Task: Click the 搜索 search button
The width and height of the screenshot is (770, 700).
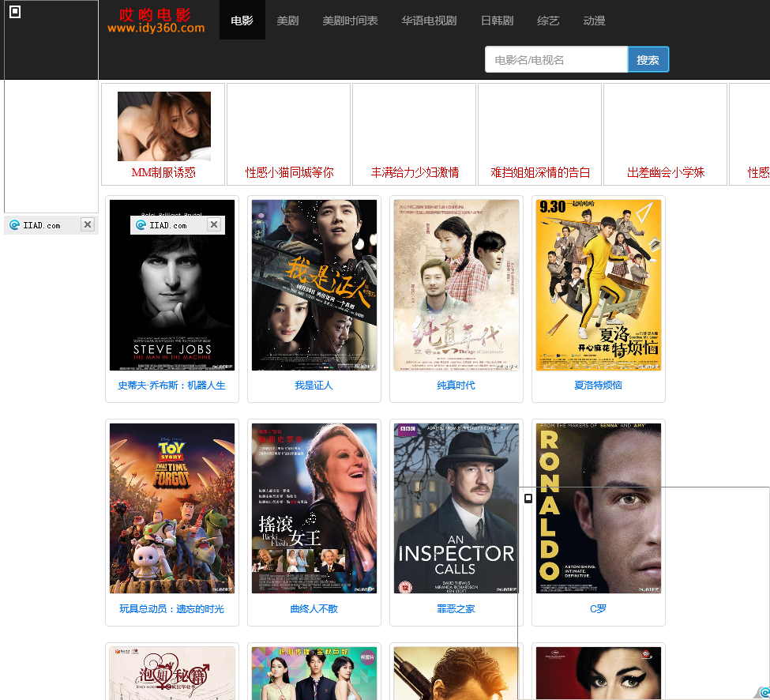Action: click(648, 59)
